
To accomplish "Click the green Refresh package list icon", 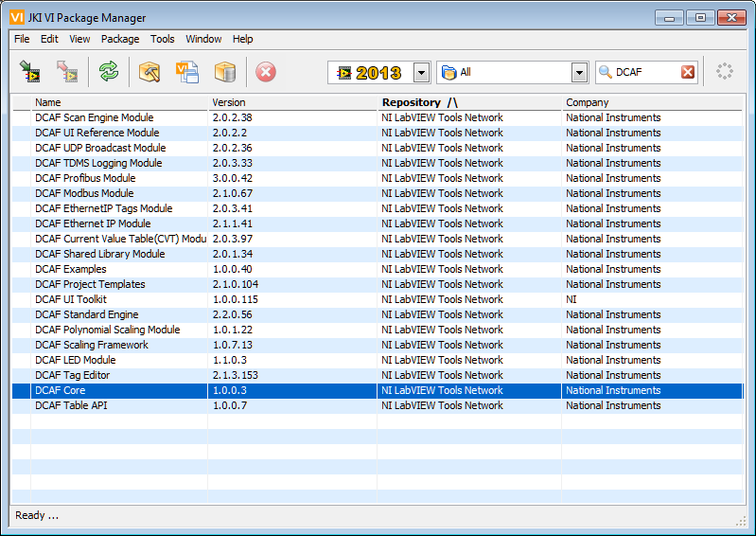I will 110,72.
